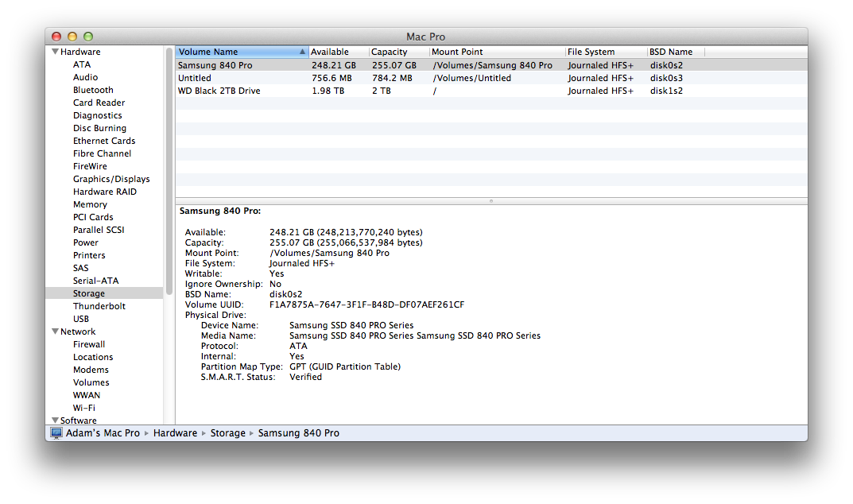Open Thunderbolt in the sidebar
Image resolution: width=853 pixels, height=504 pixels.
coord(99,306)
